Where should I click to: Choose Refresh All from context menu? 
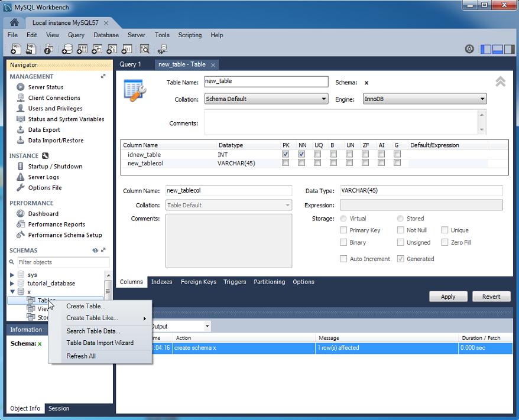81,356
